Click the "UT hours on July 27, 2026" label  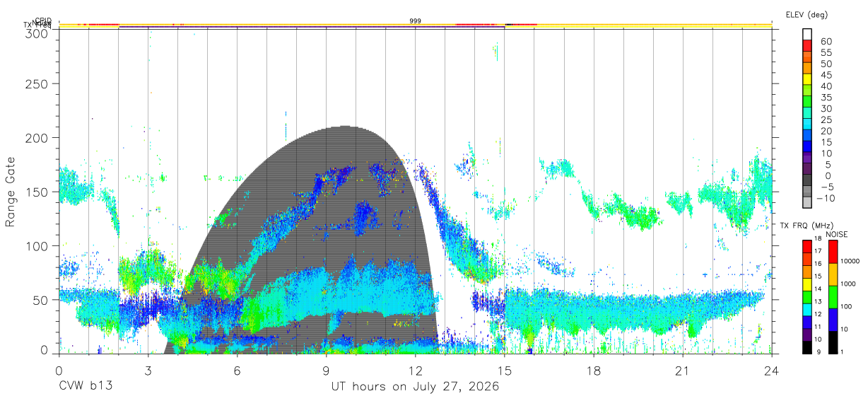pos(415,387)
